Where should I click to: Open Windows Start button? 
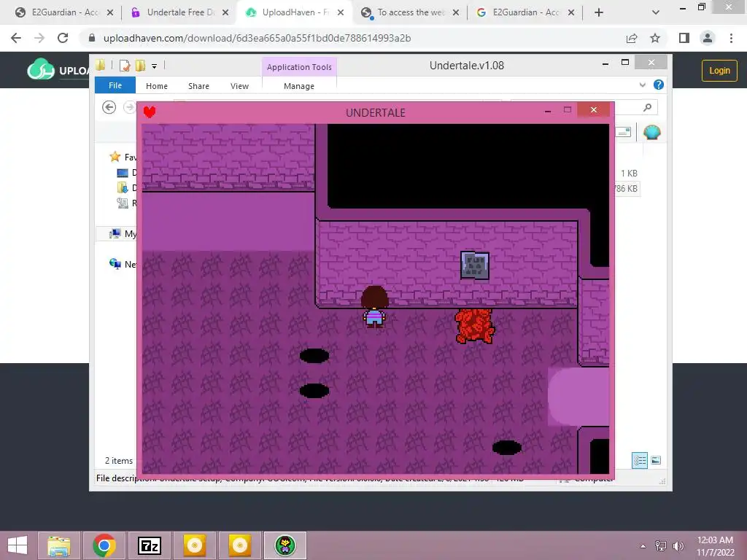(18, 545)
